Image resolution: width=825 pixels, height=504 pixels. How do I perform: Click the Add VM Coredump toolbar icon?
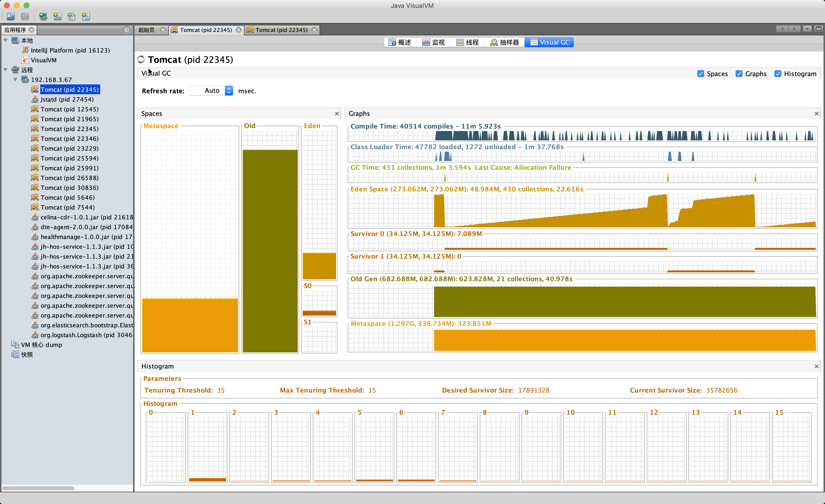[x=71, y=16]
